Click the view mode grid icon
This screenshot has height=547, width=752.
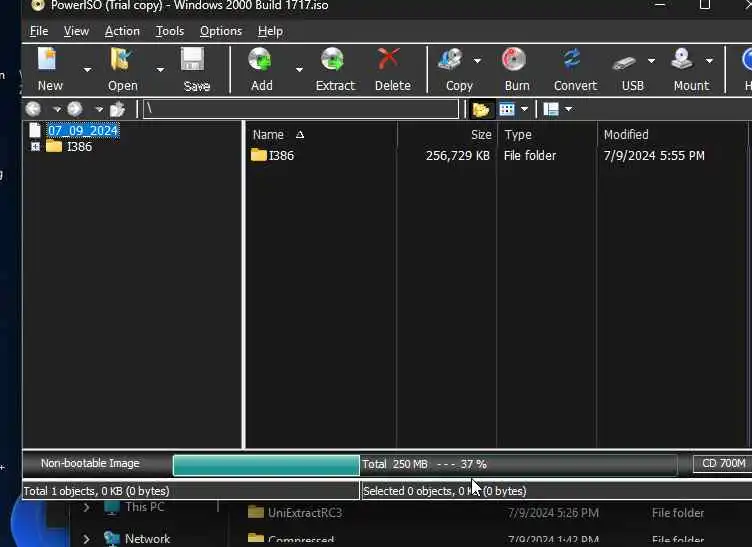tap(507, 109)
